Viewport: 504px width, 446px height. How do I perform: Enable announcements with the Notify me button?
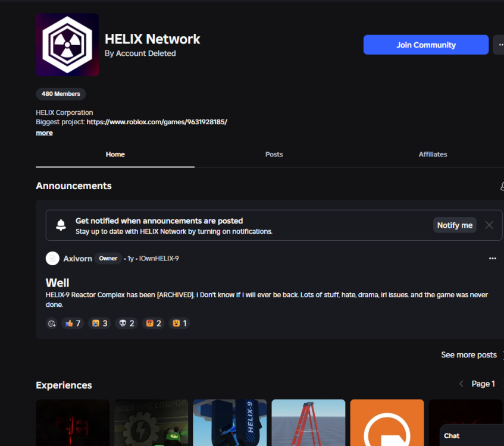tap(455, 225)
